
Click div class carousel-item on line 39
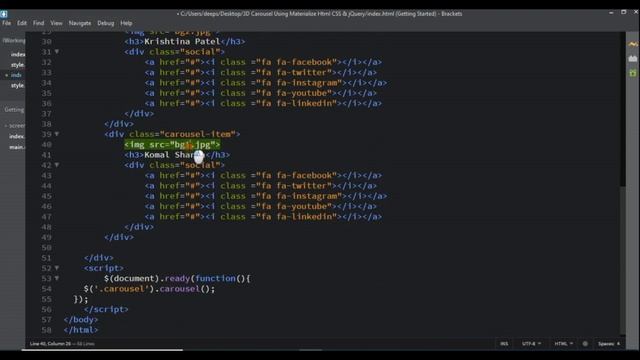click(172, 134)
